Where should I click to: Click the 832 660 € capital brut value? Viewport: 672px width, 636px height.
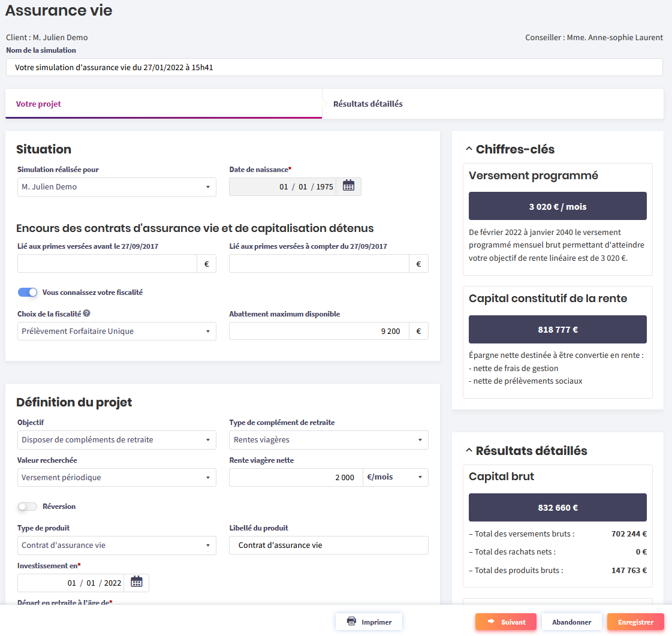pyautogui.click(x=558, y=508)
